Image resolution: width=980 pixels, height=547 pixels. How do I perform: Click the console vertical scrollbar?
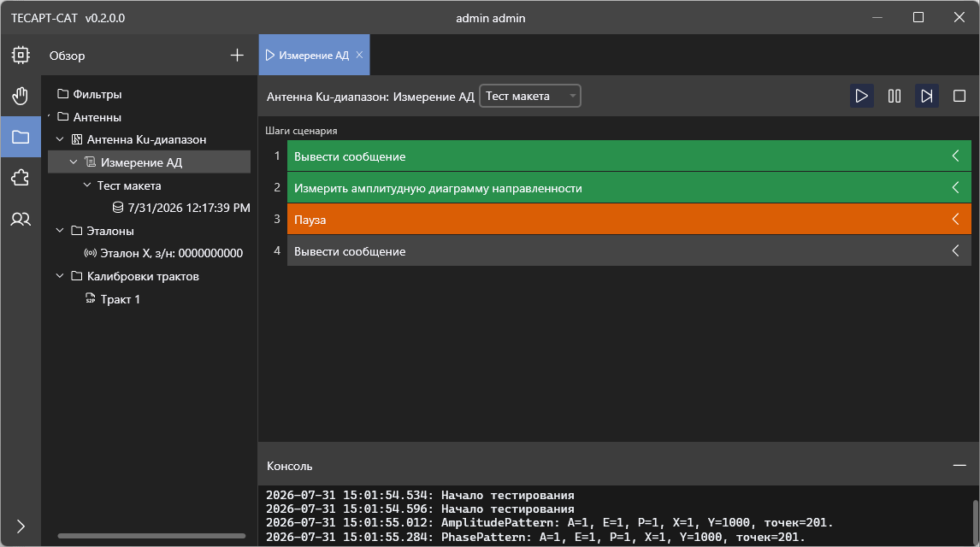[975, 521]
